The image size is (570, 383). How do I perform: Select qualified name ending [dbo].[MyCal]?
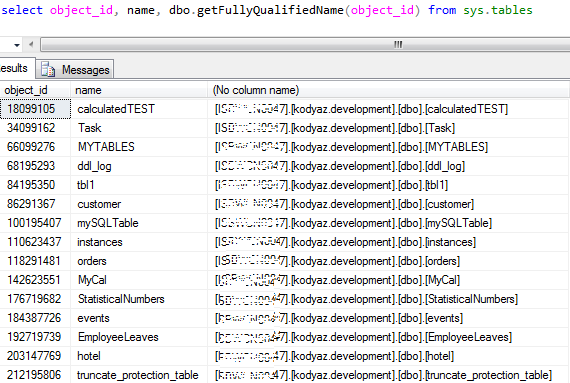[389, 280]
